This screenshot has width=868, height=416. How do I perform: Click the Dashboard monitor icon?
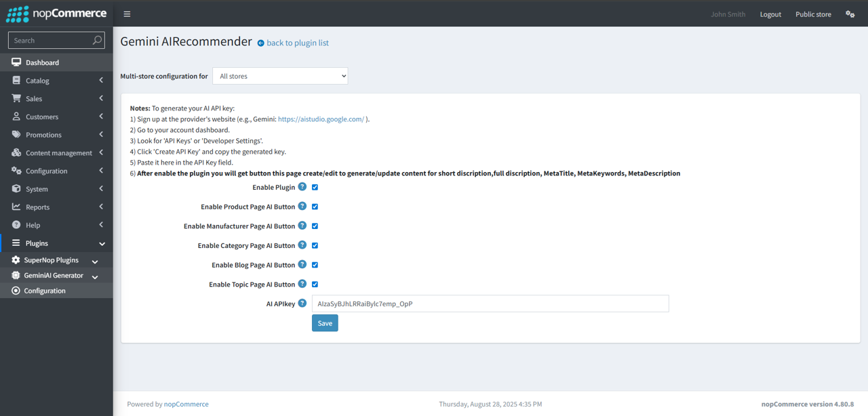(x=16, y=62)
